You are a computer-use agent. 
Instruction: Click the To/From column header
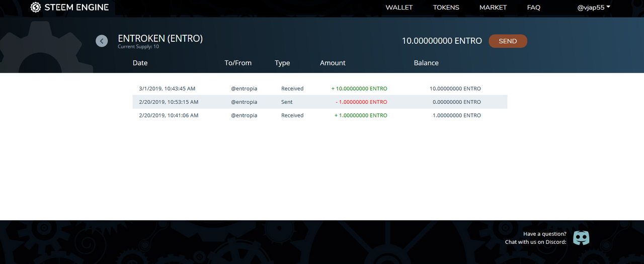click(238, 63)
